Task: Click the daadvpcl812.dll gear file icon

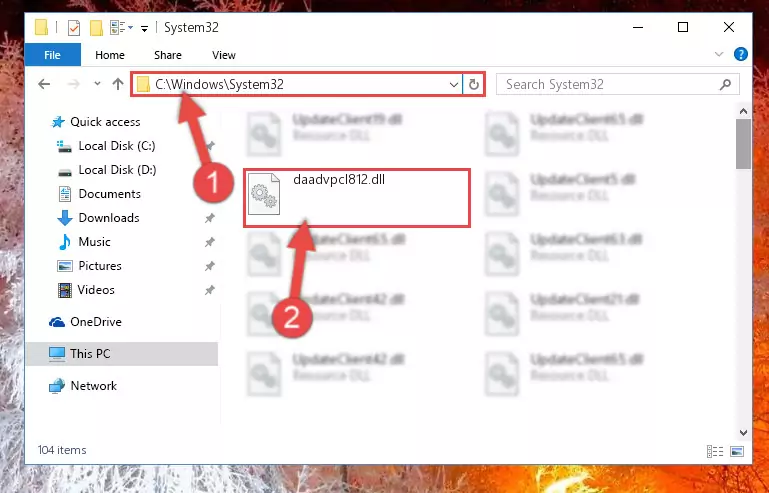Action: coord(264,194)
